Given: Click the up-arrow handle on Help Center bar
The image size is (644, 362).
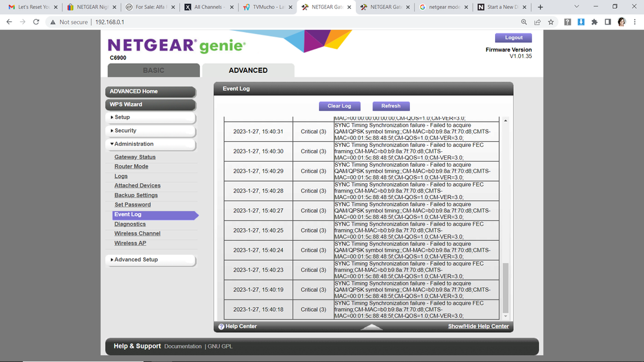Looking at the screenshot, I should pos(371,327).
